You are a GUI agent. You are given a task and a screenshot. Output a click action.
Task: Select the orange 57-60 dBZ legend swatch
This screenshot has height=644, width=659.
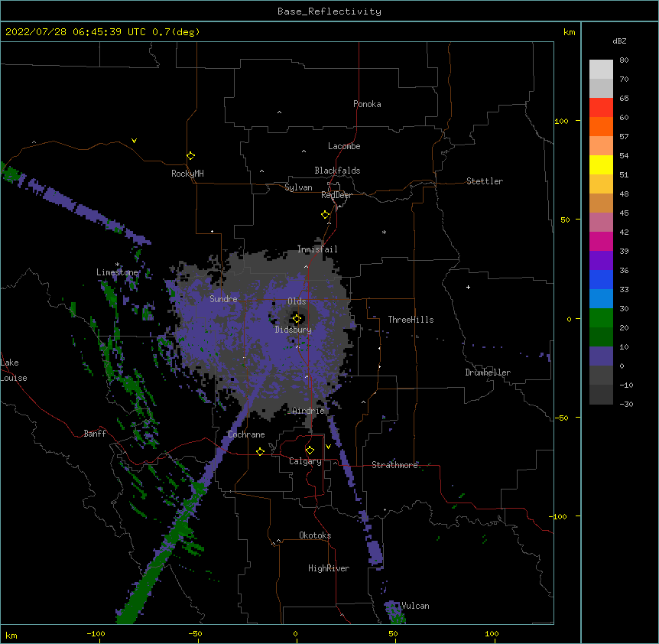tap(601, 126)
